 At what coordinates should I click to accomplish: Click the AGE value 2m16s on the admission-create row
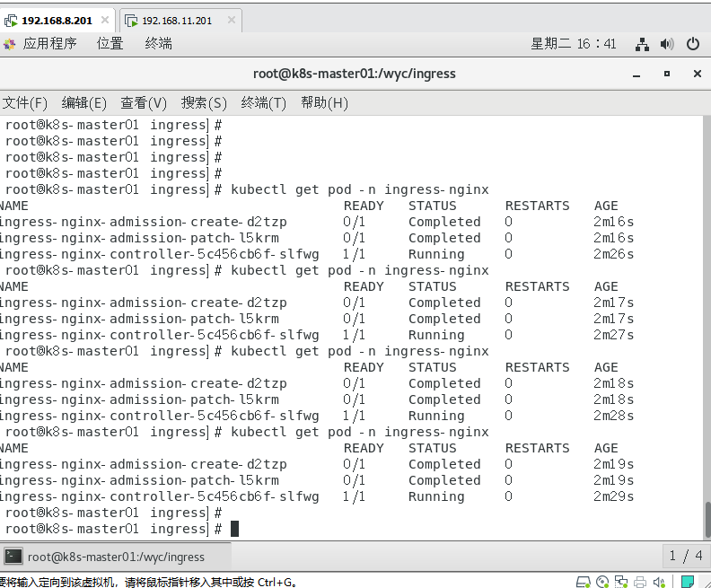click(613, 222)
